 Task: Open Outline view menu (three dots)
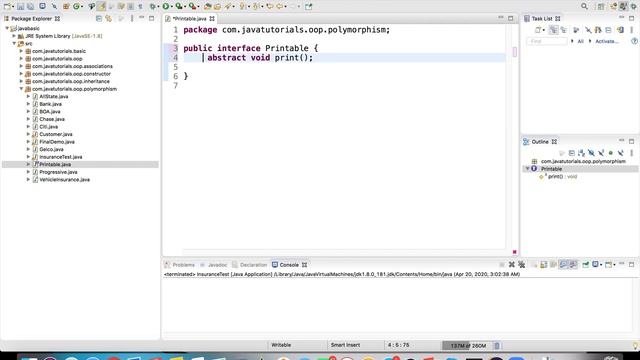pos(631,153)
